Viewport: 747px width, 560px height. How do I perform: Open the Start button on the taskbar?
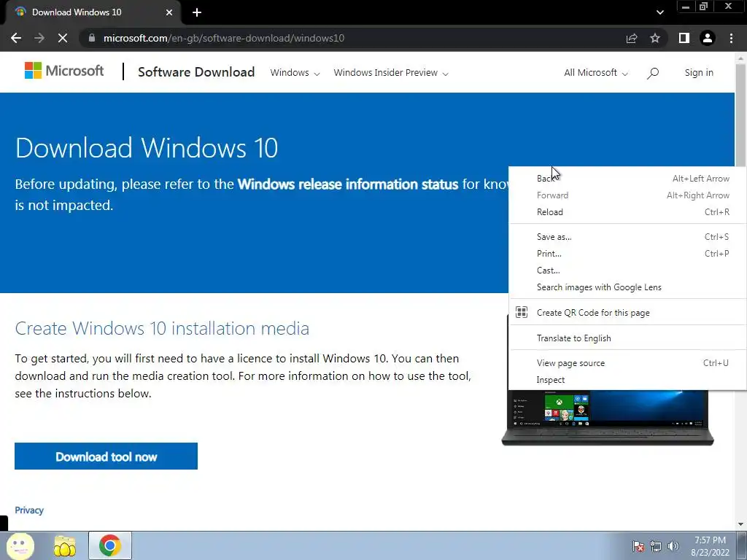click(20, 545)
